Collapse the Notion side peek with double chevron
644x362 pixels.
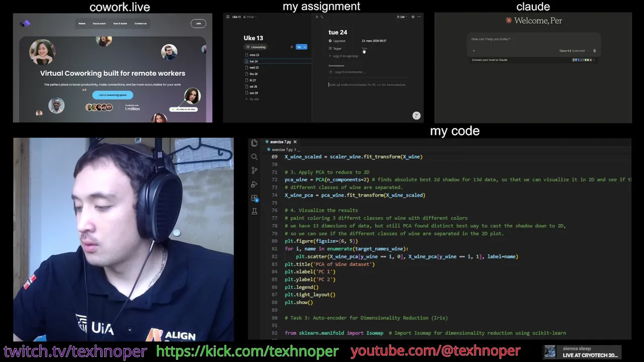pos(316,17)
